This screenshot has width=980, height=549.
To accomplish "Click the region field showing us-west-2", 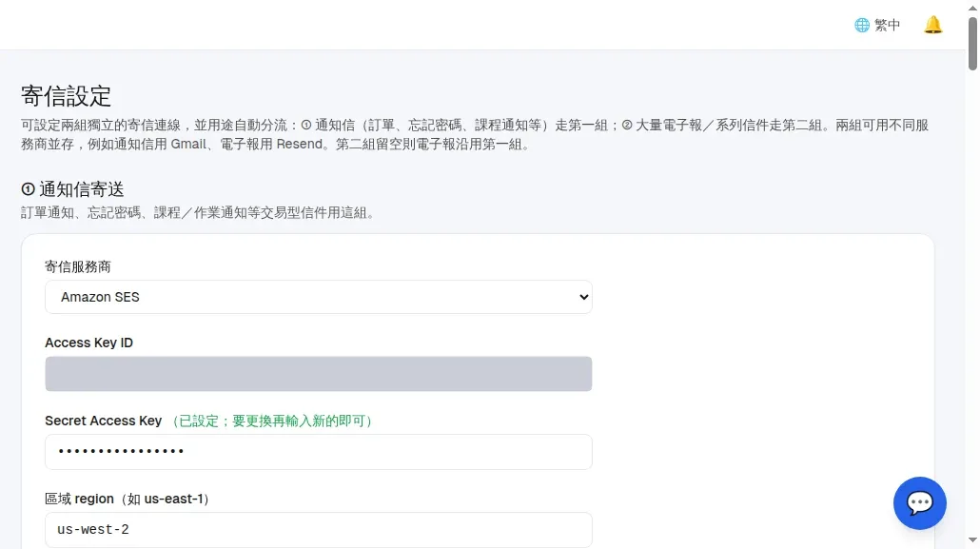I will point(318,530).
